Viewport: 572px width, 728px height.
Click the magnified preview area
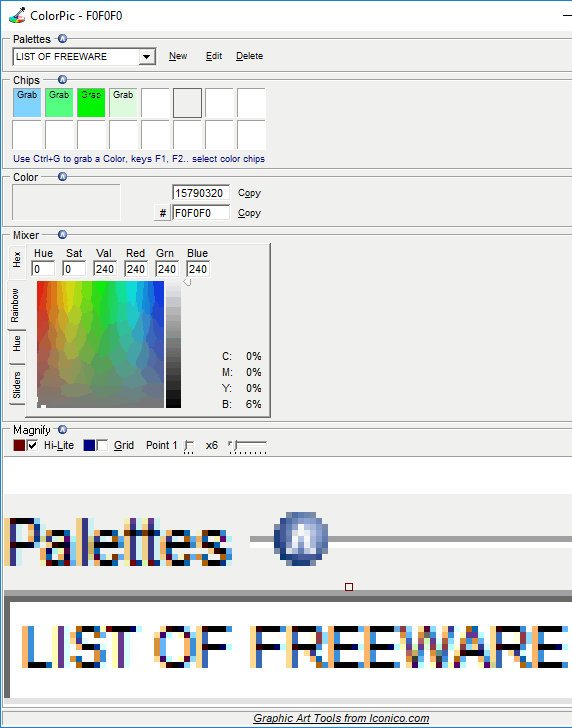(x=288, y=578)
